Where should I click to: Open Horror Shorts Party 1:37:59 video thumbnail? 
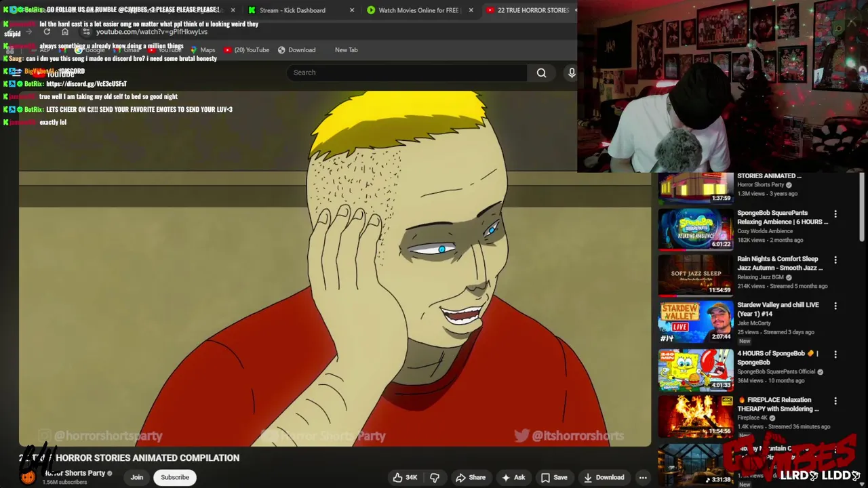pyautogui.click(x=696, y=188)
